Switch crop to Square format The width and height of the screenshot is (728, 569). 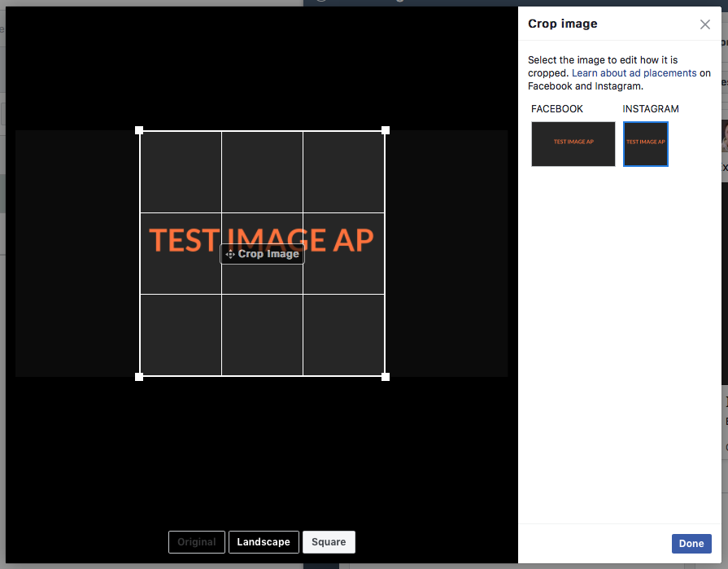329,542
